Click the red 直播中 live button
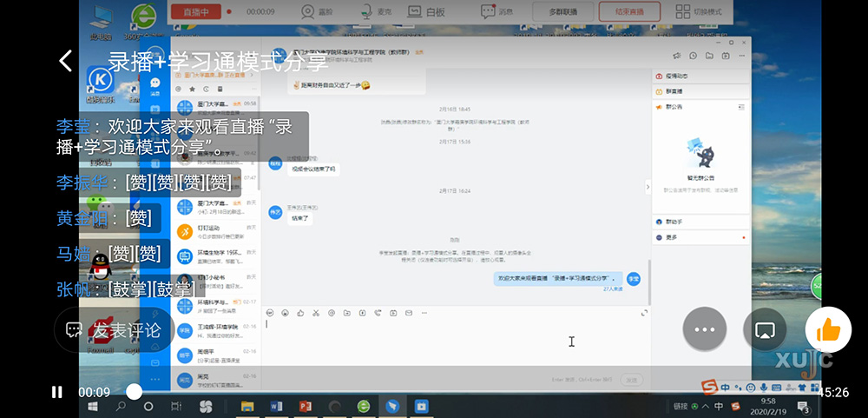This screenshot has height=418, width=868. click(196, 12)
